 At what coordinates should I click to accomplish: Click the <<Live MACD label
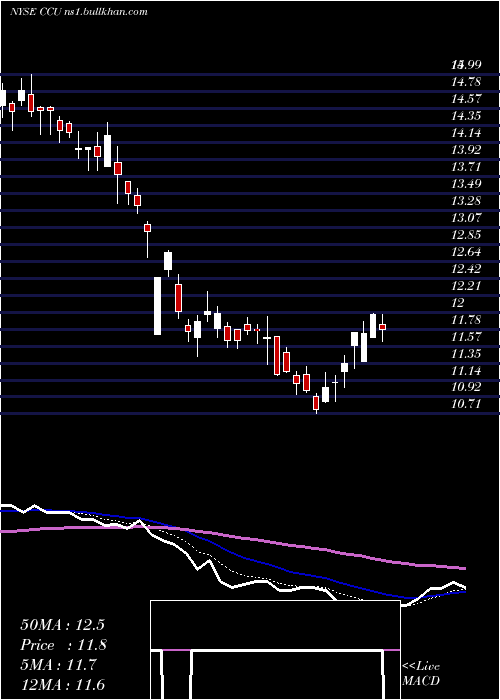421,673
